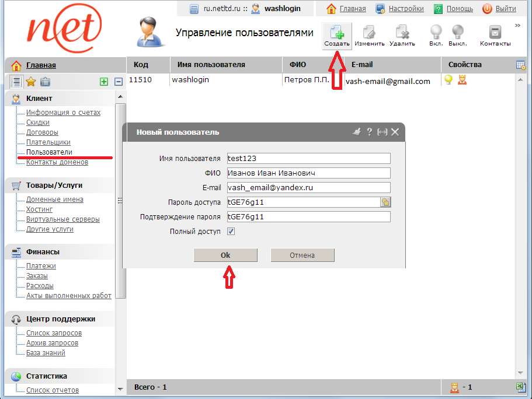Open the Контакты toolbar icon

pos(495,34)
